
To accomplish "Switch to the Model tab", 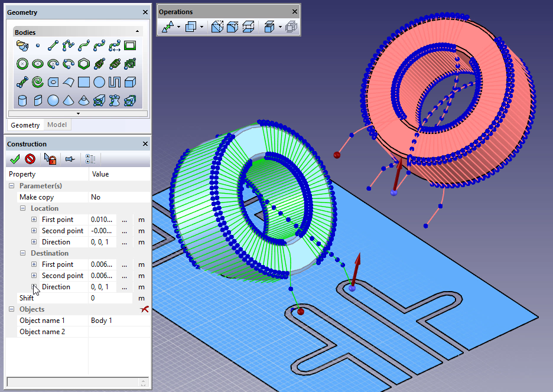I will click(57, 125).
